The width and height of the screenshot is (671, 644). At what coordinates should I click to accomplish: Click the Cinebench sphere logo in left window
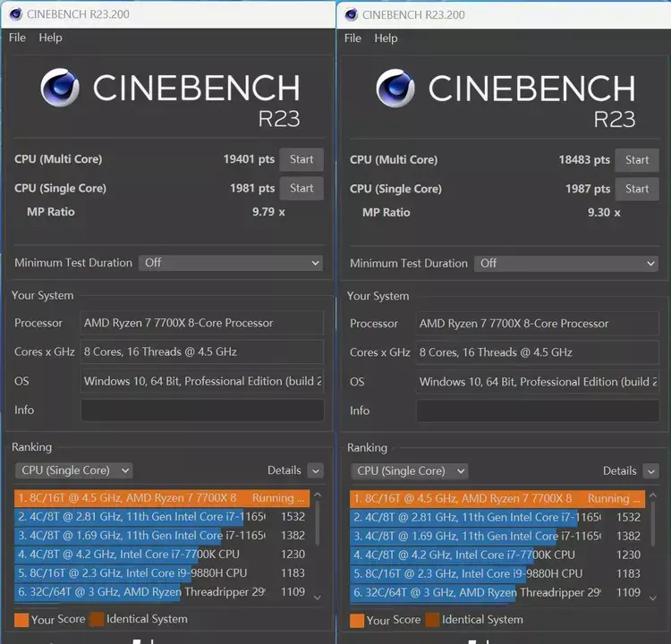click(x=60, y=88)
